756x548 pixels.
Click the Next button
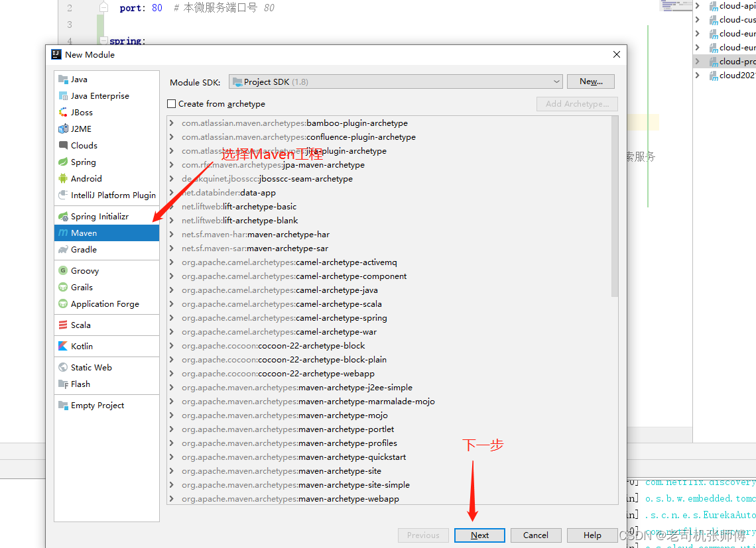coord(479,535)
